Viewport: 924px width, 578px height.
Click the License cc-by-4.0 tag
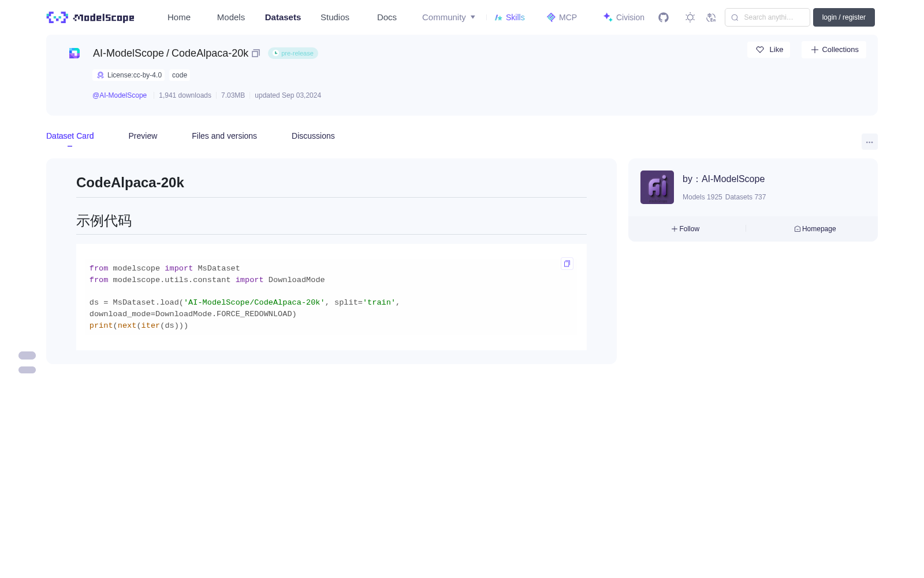(129, 75)
